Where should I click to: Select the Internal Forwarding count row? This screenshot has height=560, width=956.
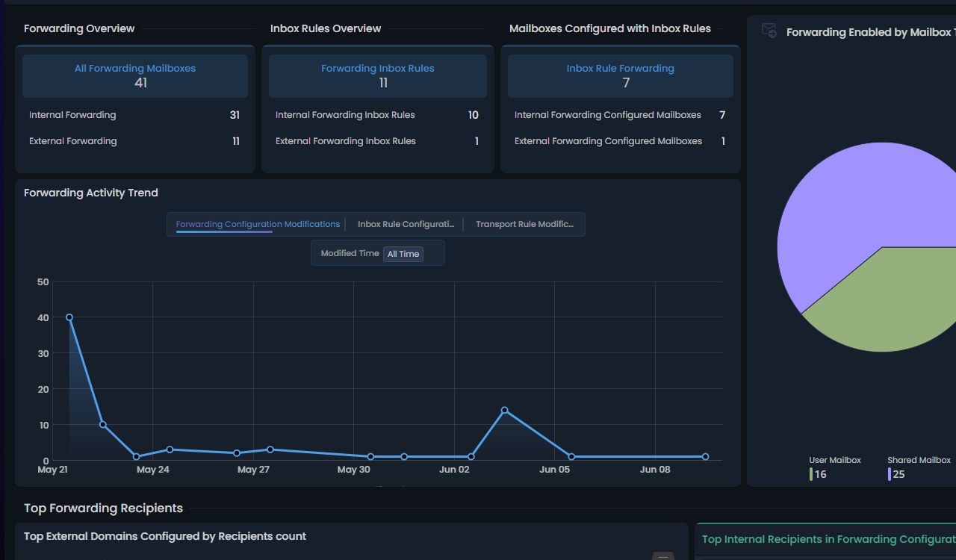pyautogui.click(x=135, y=115)
